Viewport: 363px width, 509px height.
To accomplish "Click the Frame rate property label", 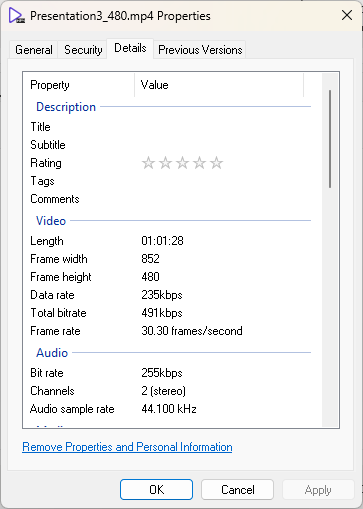I will pos(55,331).
